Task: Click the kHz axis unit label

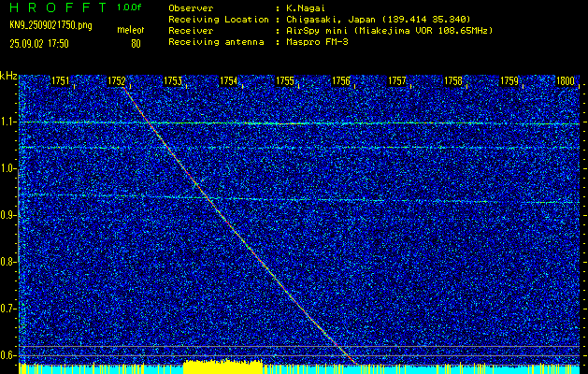Action: [8, 76]
